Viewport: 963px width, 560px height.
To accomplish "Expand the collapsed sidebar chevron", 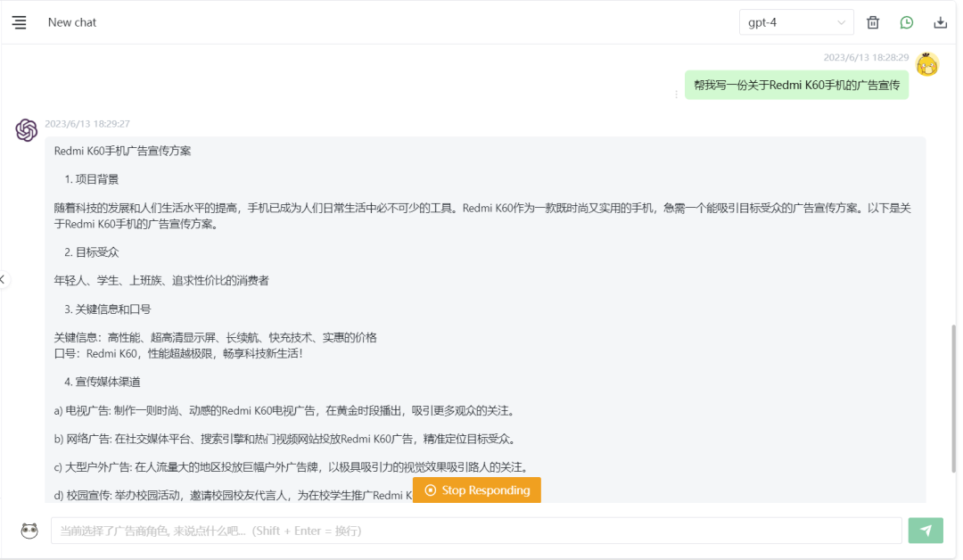I will tap(3, 279).
